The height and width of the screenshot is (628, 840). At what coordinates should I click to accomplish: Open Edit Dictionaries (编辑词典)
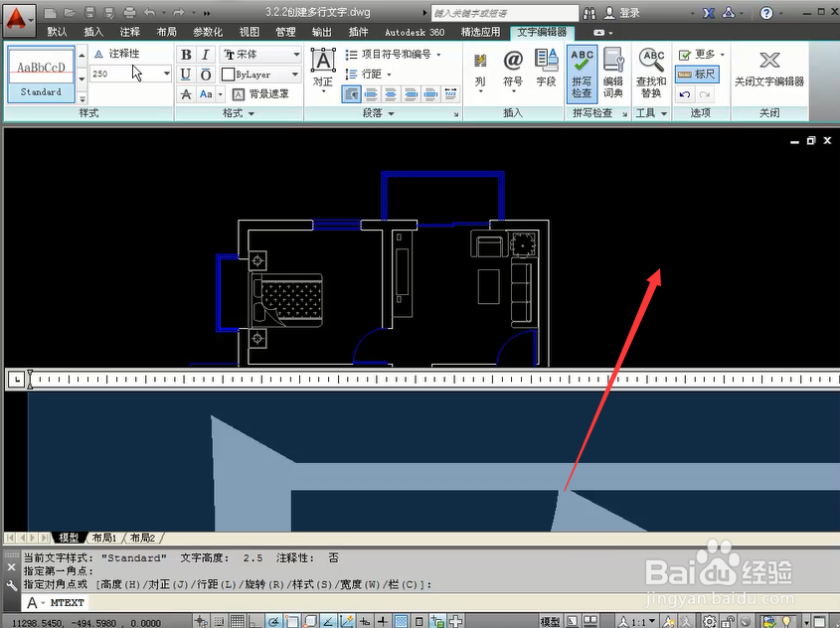(613, 73)
